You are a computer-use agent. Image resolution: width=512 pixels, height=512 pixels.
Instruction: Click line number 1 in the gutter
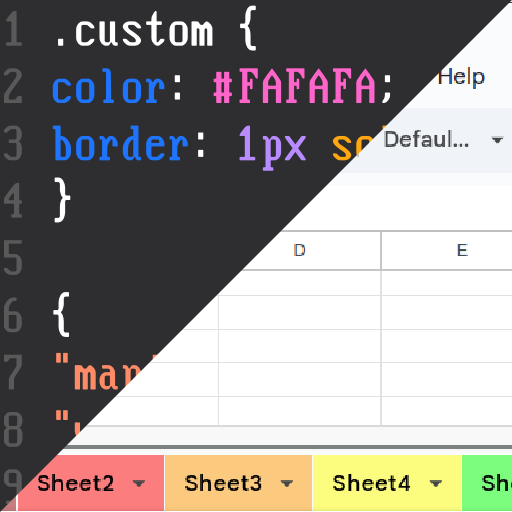(13, 29)
